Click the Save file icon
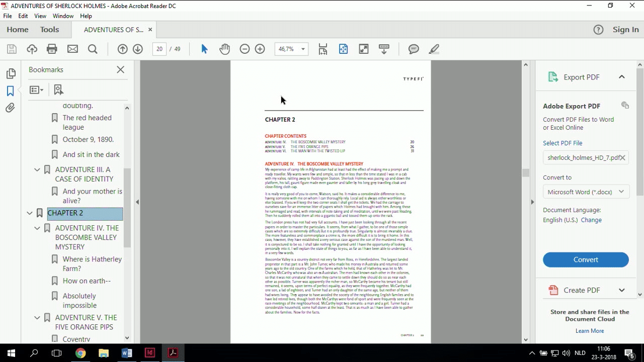The height and width of the screenshot is (362, 644). [12, 49]
